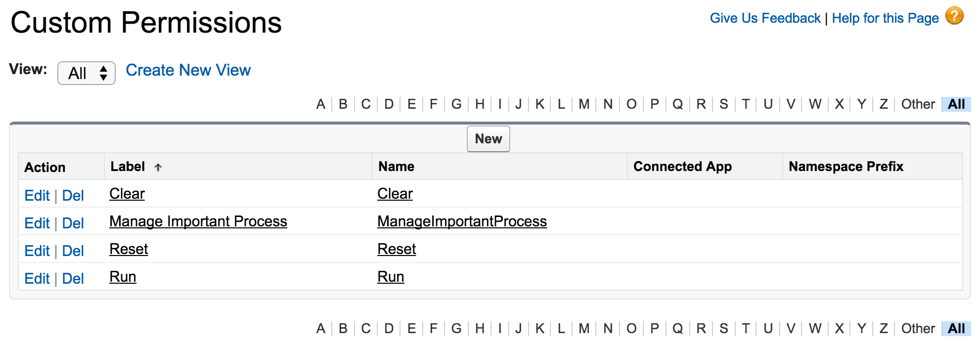This screenshot has width=980, height=345.
Task: Delete the Reset custom permission
Action: (x=73, y=251)
